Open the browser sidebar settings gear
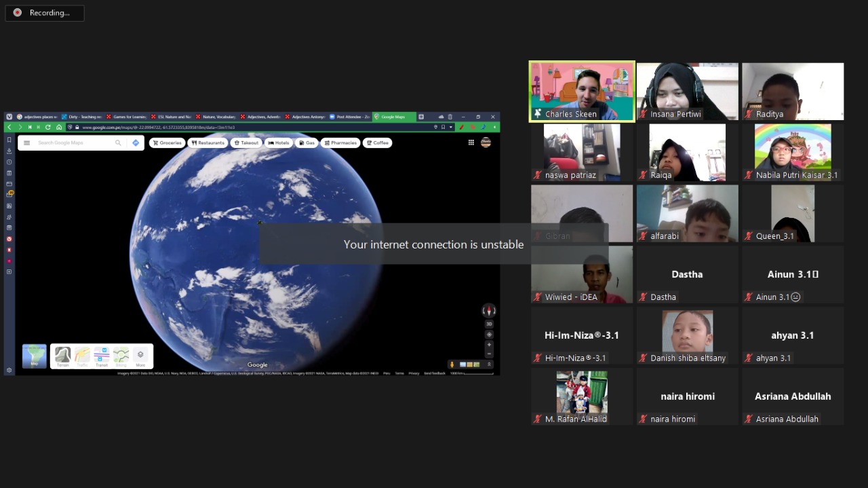 pyautogui.click(x=9, y=371)
